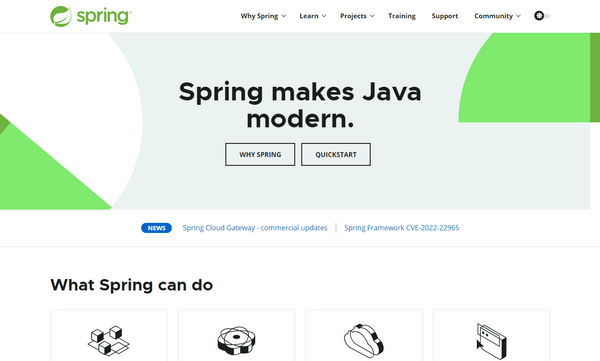Expand the Community dropdown menu
Image resolution: width=600 pixels, height=361 pixels.
[x=497, y=16]
